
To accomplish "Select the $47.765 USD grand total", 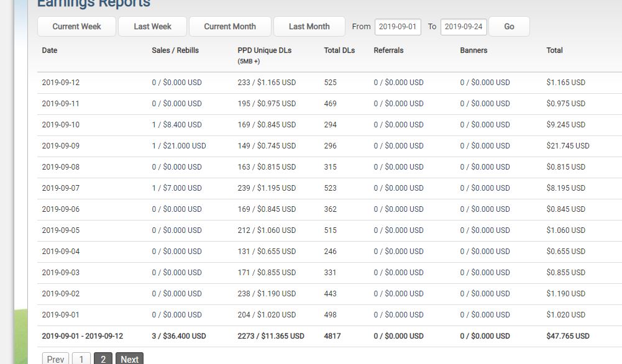I will (x=568, y=336).
